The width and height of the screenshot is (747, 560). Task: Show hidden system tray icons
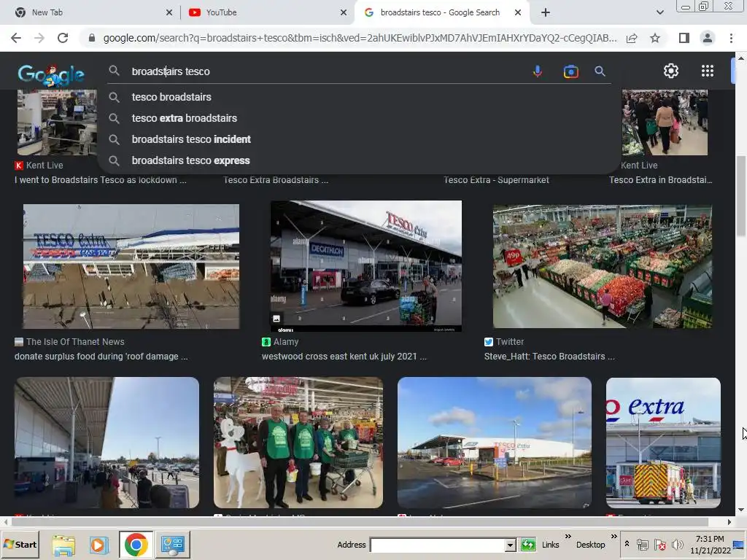(627, 544)
